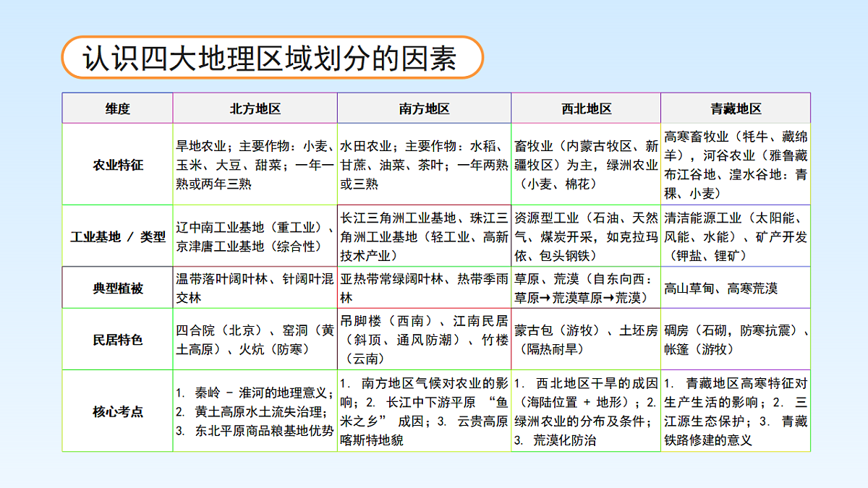Screen dimensions: 868x488
Task: Click the cell with 辽中南工业基地（重工业）
Action: click(255, 236)
